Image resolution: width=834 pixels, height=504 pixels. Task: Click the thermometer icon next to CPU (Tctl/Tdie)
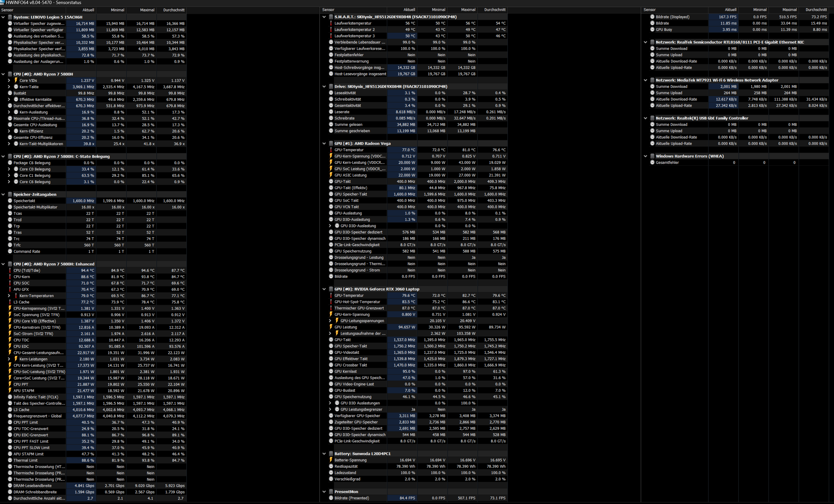point(10,270)
